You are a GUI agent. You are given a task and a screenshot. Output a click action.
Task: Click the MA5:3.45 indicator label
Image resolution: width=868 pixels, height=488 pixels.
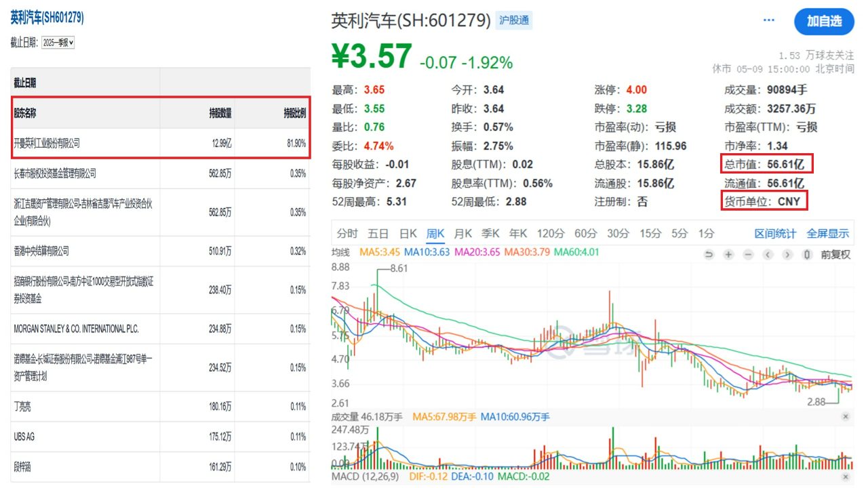point(380,252)
